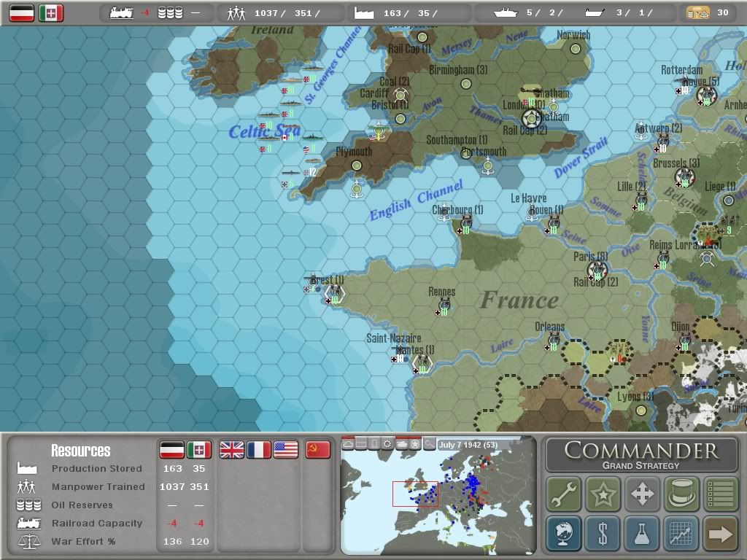
Task: Select the unit at Reims
Action: (x=662, y=259)
